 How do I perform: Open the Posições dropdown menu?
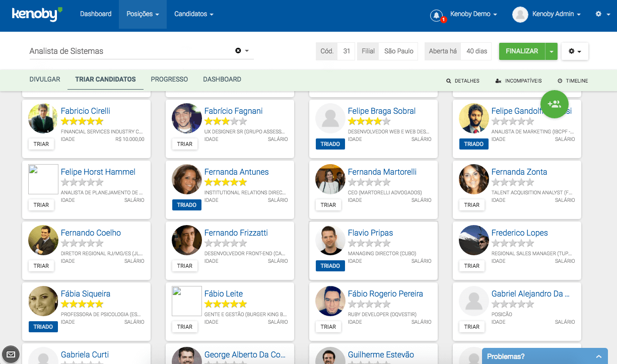143,14
